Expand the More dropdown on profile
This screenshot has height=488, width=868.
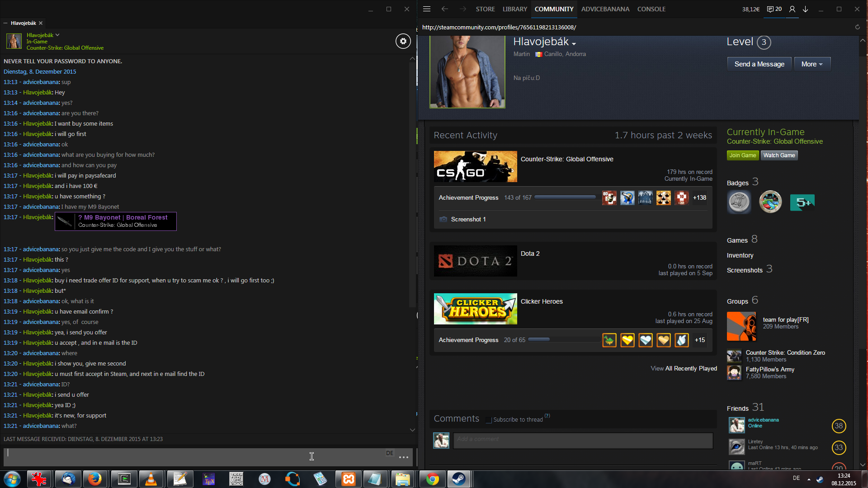(812, 64)
